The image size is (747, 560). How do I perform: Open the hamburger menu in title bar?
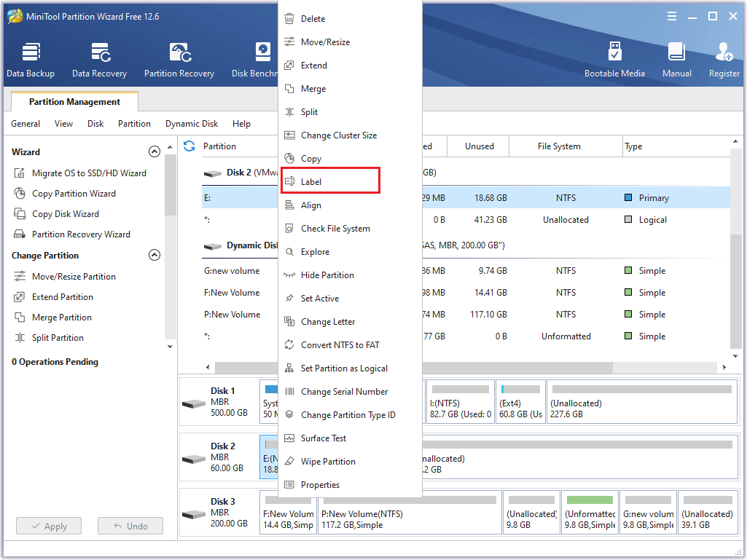(671, 15)
